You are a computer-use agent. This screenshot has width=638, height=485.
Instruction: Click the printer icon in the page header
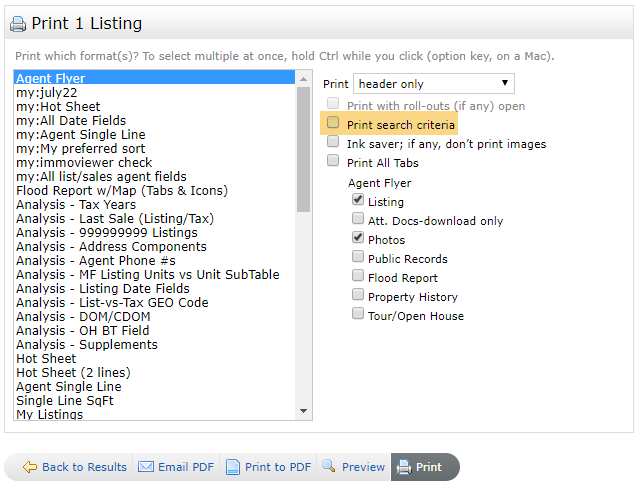[19, 23]
